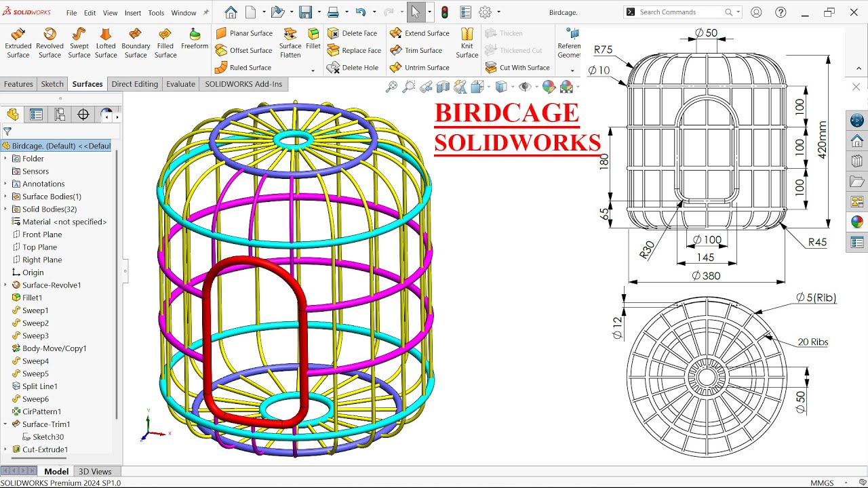Expand the Folder tree node
The height and width of the screenshot is (488, 868).
[x=5, y=159]
